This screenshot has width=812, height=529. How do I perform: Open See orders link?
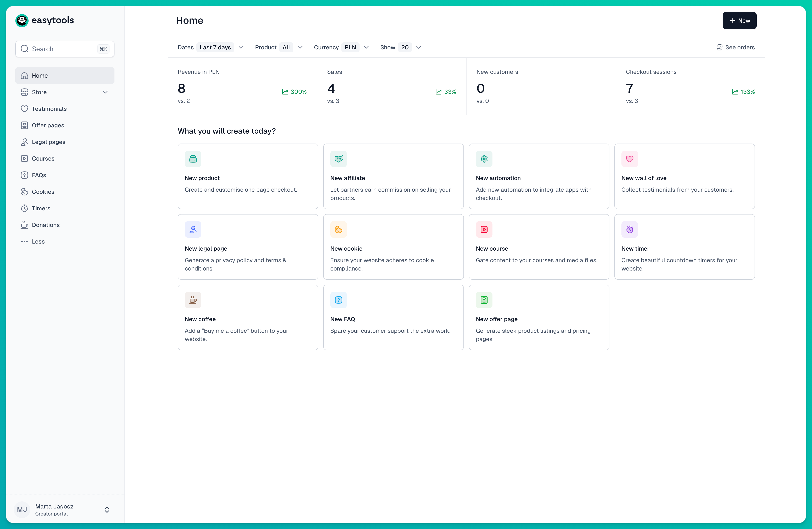[735, 48]
